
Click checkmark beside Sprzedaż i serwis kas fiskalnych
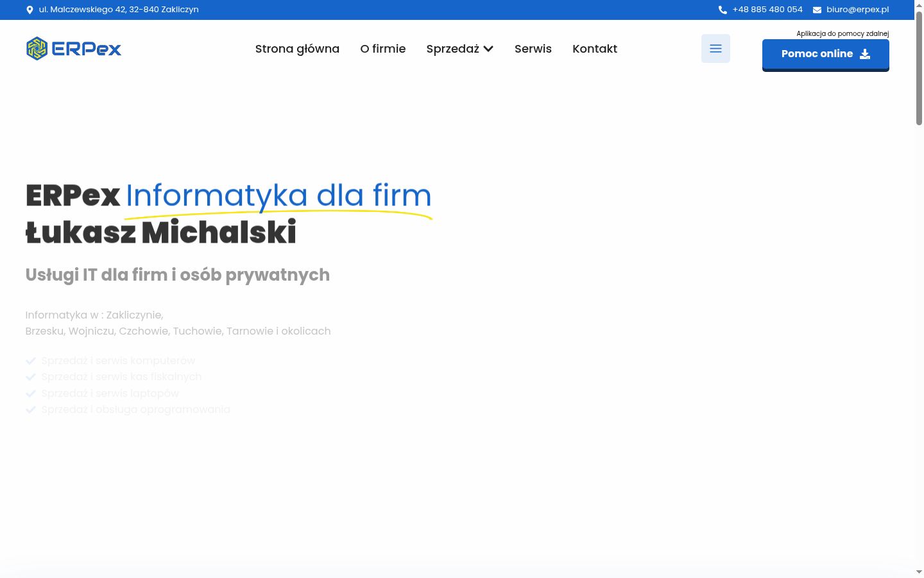click(30, 377)
